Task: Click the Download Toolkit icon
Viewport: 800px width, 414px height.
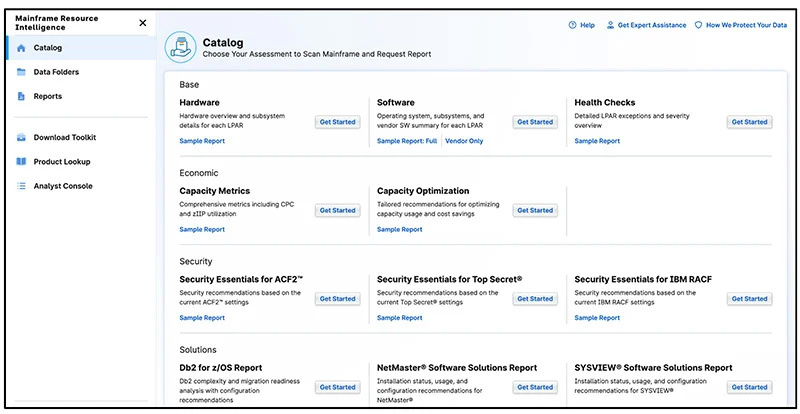Action: click(21, 137)
